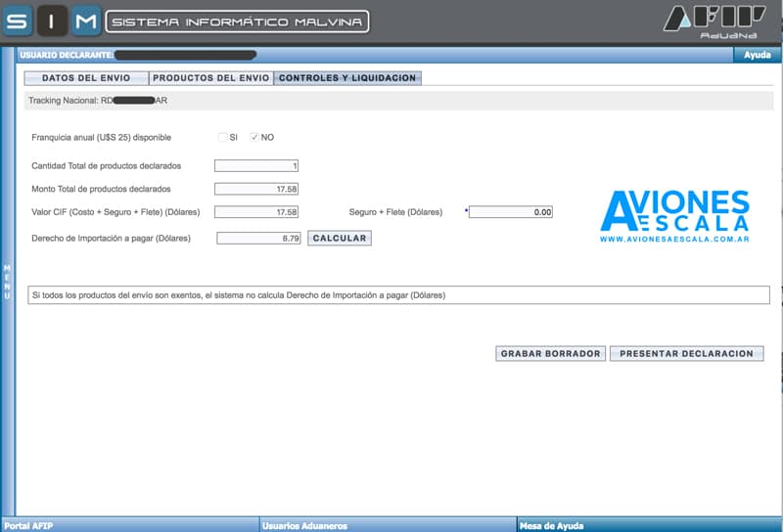The height and width of the screenshot is (532, 783).
Task: Open the vertical MENU side strip
Action: (x=7, y=282)
